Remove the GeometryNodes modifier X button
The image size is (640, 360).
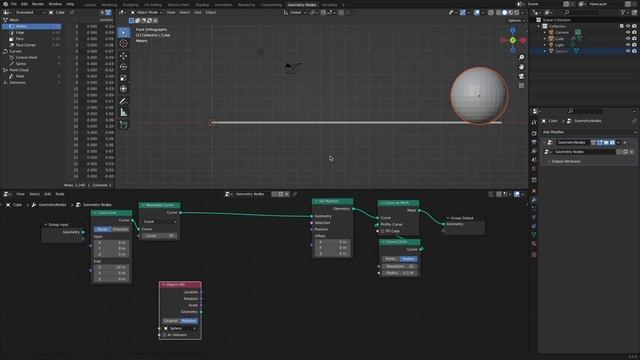pyautogui.click(x=625, y=142)
